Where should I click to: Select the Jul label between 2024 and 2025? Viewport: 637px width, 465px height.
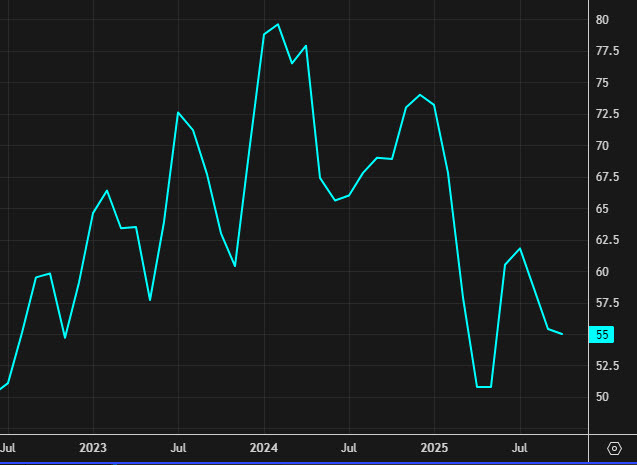(349, 446)
